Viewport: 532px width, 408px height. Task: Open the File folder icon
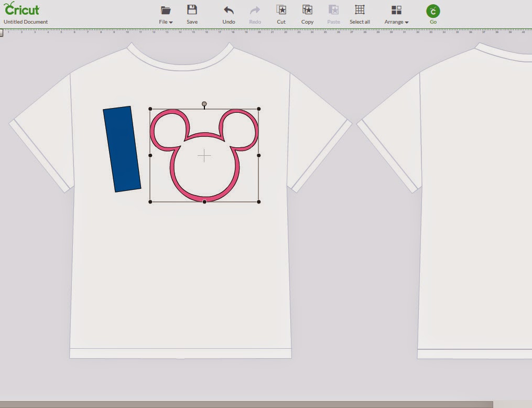(x=166, y=10)
